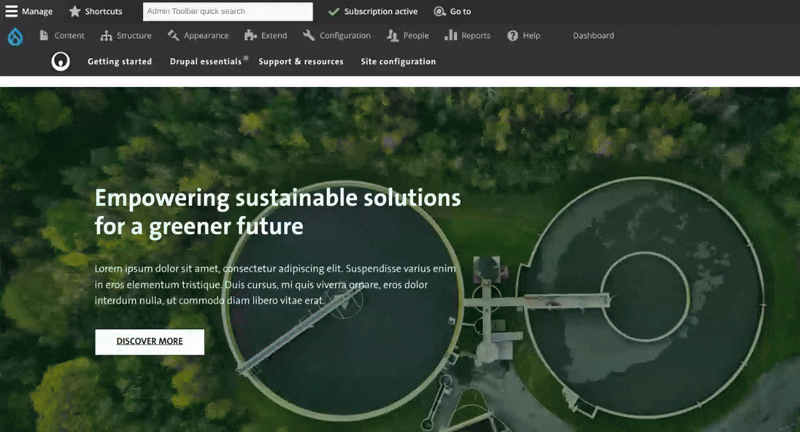
Task: Click the Manage hamburger icon
Action: click(11, 11)
